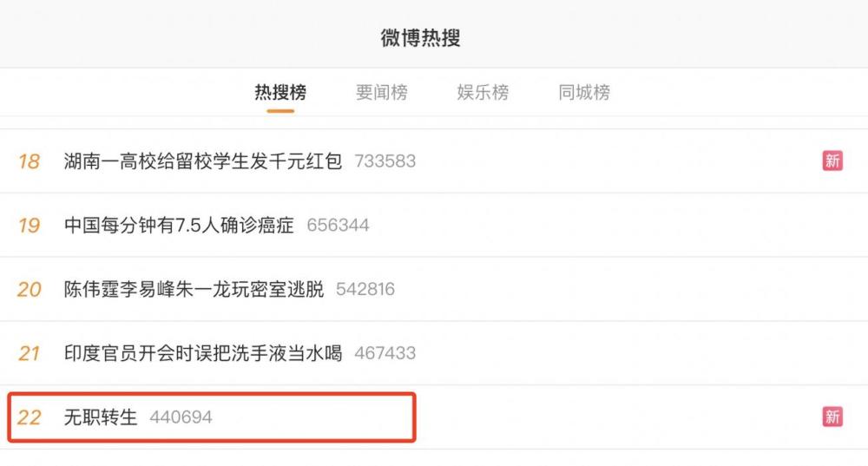Click the 新 badge on the 湖南一高校 entry

point(832,161)
